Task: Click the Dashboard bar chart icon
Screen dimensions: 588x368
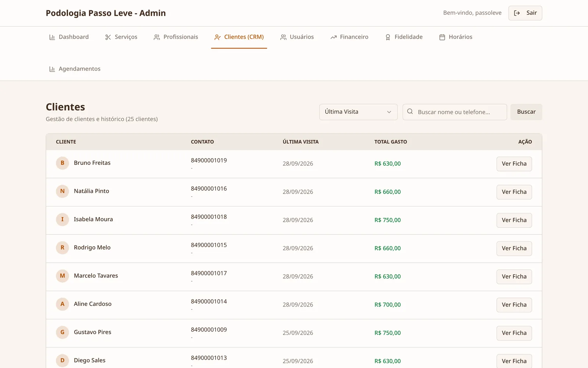Action: point(52,37)
